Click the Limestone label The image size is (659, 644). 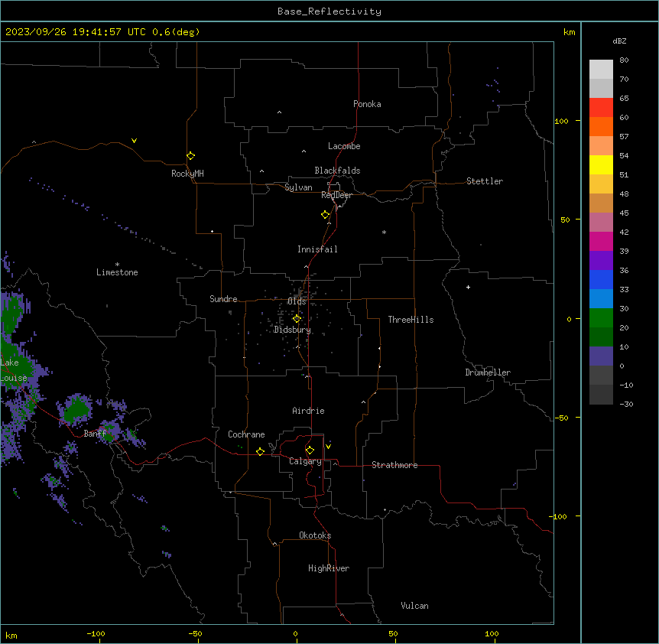click(117, 272)
